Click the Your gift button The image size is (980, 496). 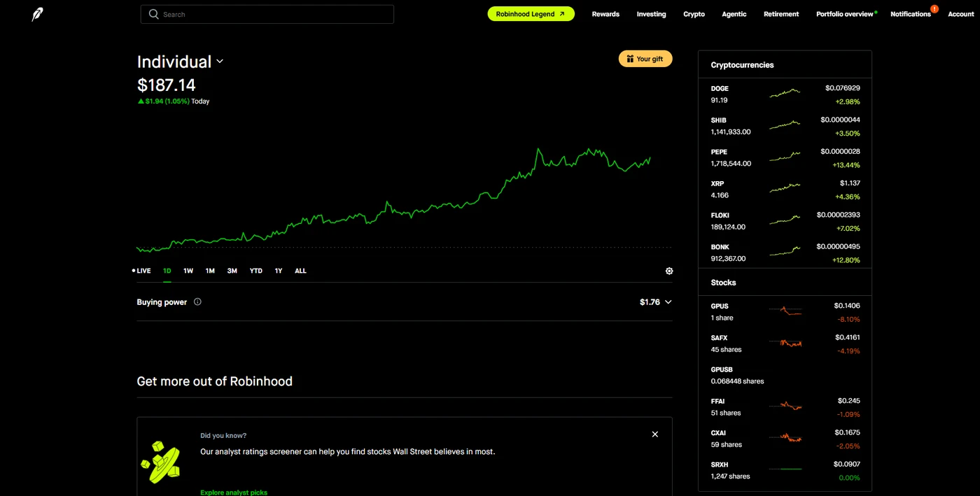[645, 59]
